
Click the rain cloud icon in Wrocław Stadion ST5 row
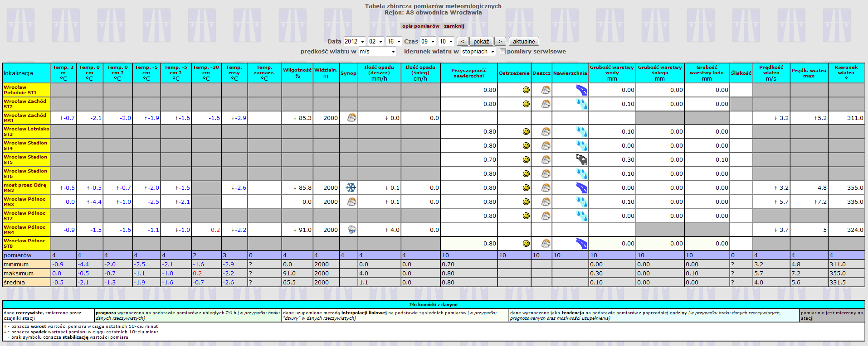(x=546, y=159)
